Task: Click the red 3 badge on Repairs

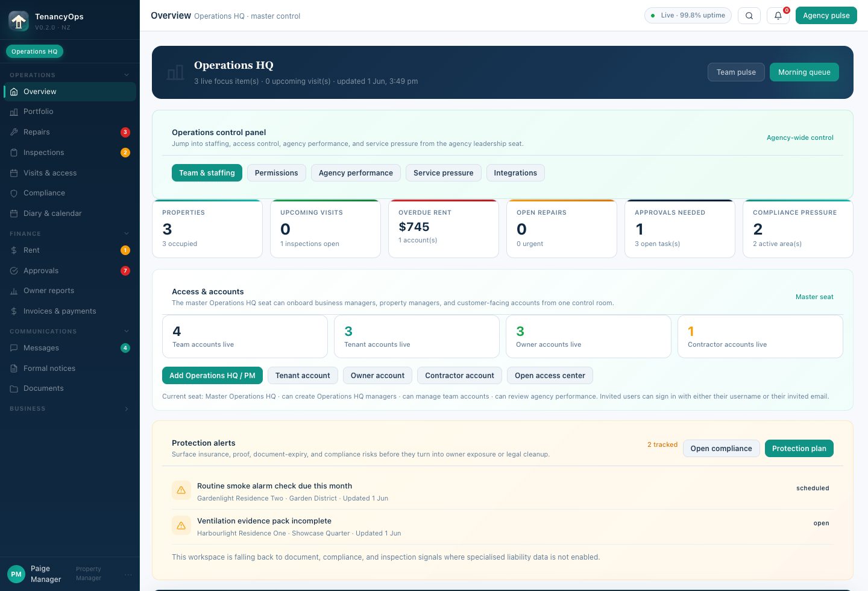Action: point(125,132)
